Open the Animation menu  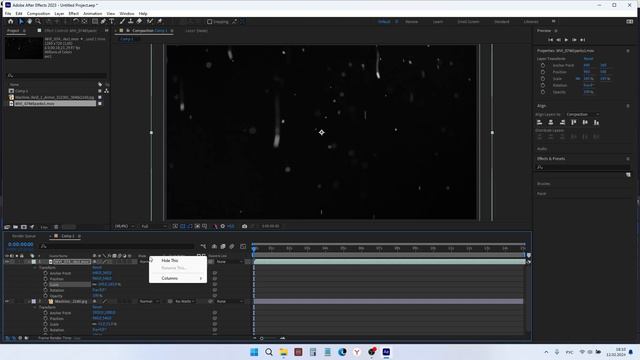[93, 13]
